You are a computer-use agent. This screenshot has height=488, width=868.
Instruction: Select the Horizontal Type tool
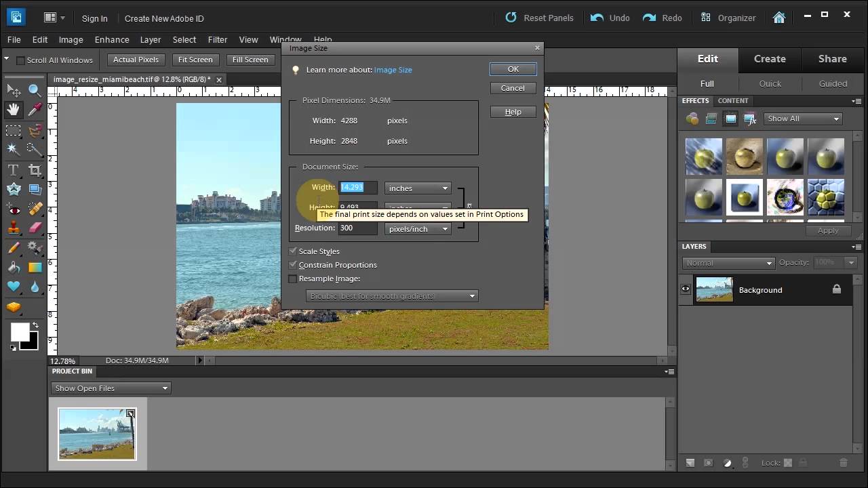(x=14, y=169)
